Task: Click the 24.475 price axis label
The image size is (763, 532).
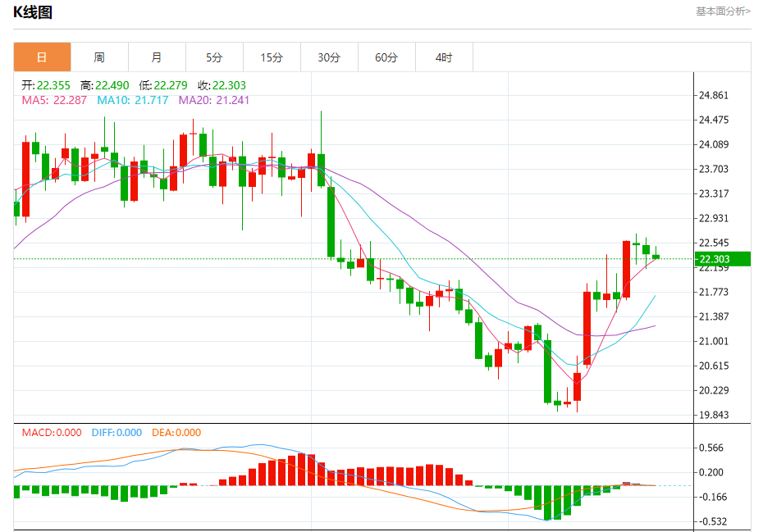Action: (x=714, y=120)
